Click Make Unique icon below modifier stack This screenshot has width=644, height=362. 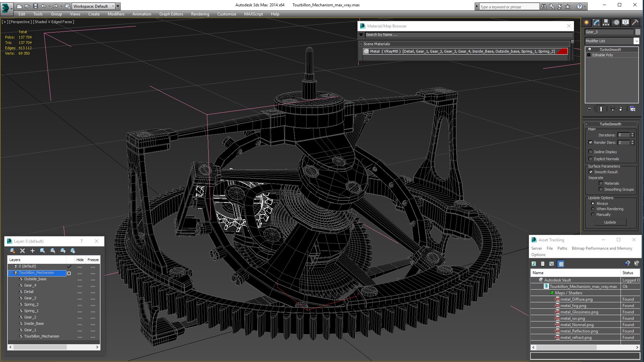(612, 109)
